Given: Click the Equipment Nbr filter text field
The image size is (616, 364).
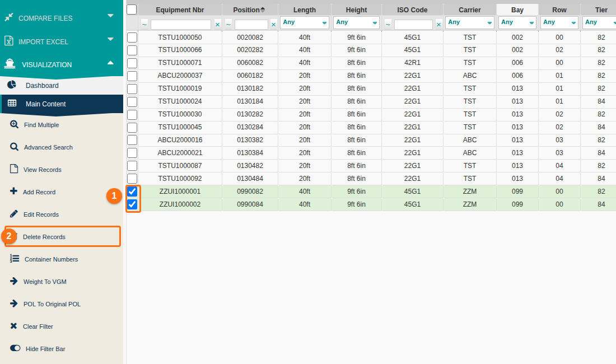Looking at the screenshot, I should point(181,25).
